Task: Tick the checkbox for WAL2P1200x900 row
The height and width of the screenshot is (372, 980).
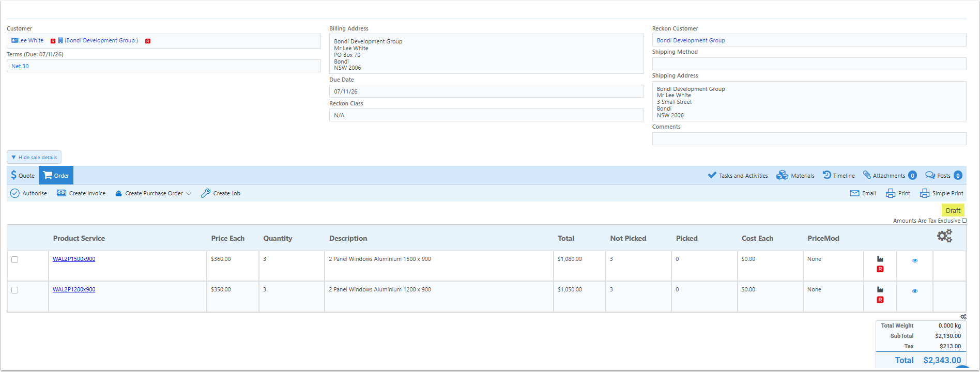Action: click(x=14, y=290)
